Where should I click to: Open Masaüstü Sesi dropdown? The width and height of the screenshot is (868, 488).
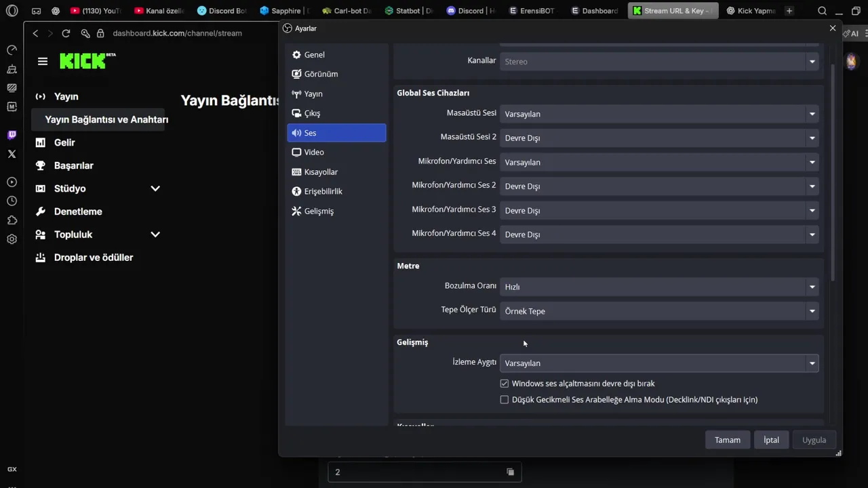tap(659, 114)
